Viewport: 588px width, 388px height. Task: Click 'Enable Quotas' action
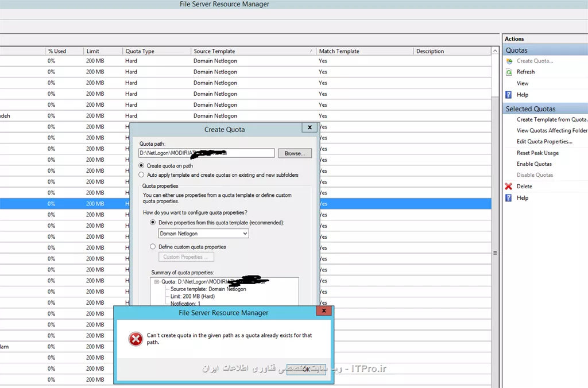[534, 164]
